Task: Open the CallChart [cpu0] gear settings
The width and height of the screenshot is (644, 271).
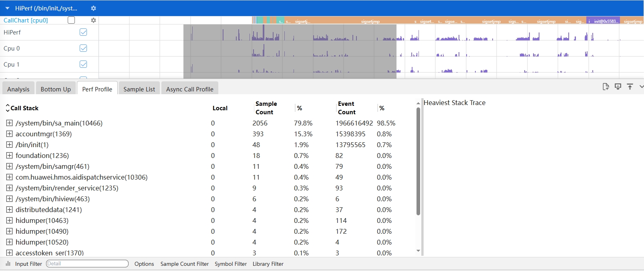Action: 93,20
